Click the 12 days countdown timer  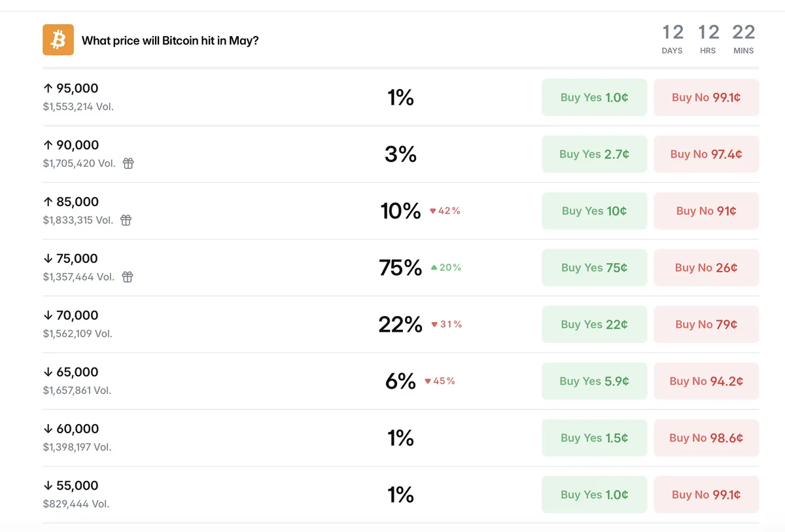pos(672,39)
